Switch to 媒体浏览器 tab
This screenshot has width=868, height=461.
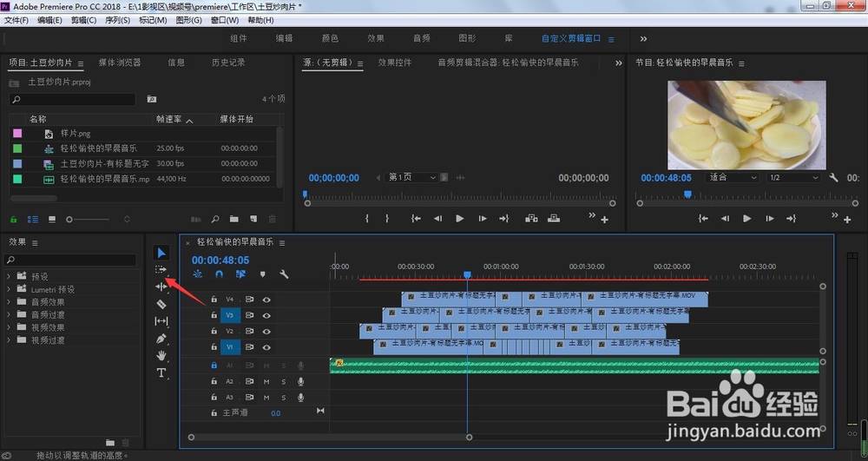coord(120,63)
